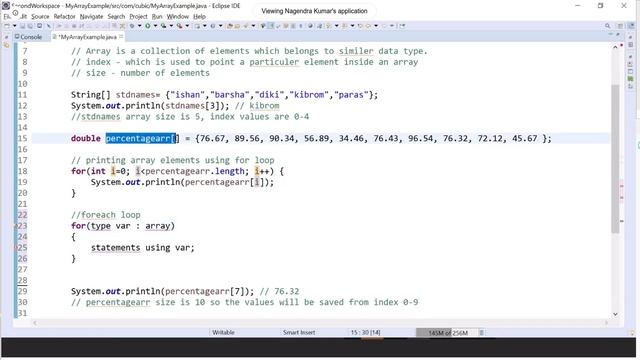Click the horizontal scrollbar left arrow
640x360 pixels.
[35, 322]
